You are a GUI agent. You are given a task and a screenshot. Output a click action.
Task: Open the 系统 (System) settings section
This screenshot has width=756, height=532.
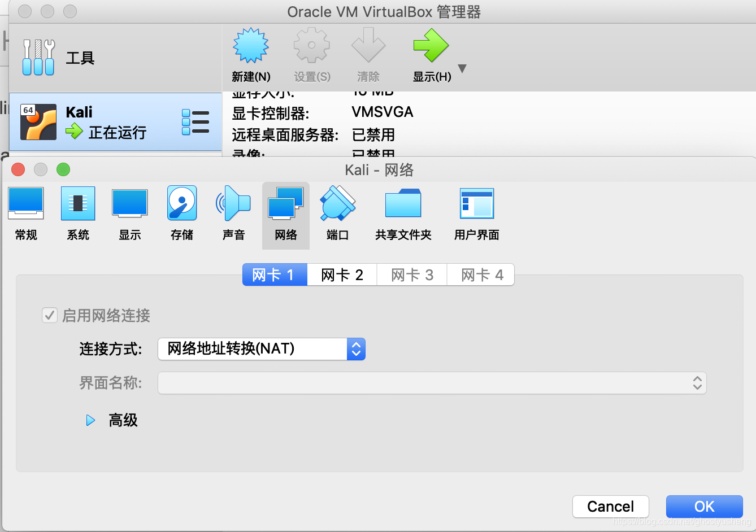tap(78, 215)
